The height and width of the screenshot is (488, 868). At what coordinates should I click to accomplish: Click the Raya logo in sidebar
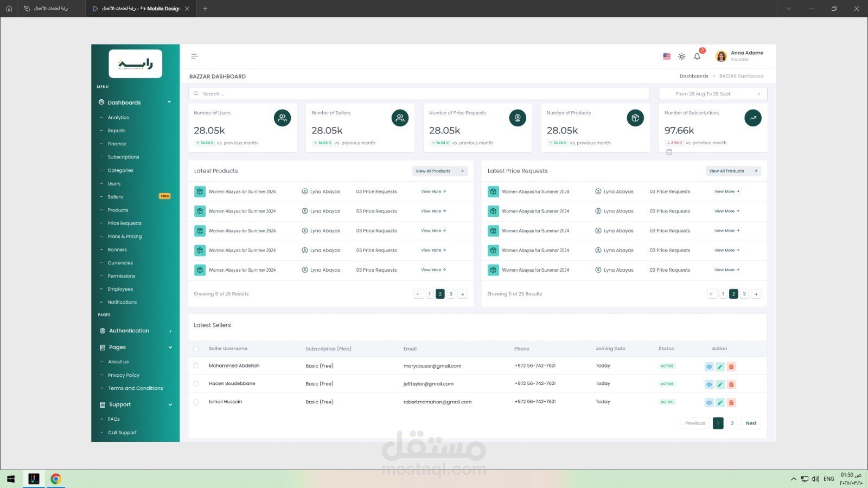(x=136, y=64)
